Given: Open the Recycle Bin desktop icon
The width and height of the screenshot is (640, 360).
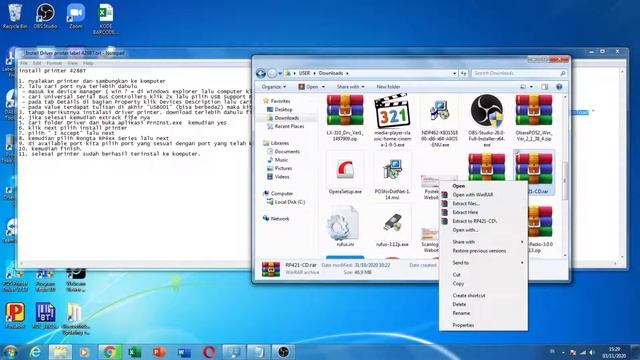Looking at the screenshot, I should point(15,16).
